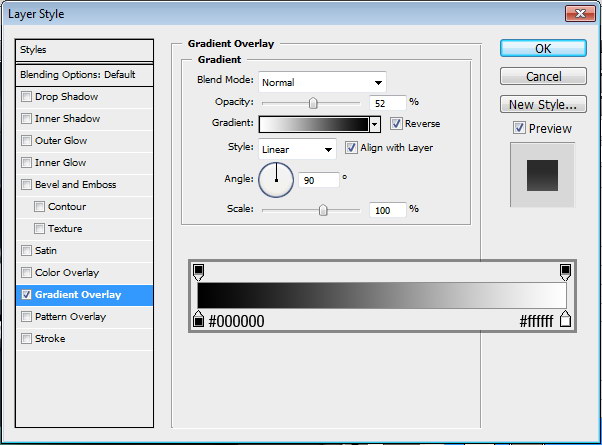Image resolution: width=602 pixels, height=445 pixels.
Task: Enable the Bevel and Emboss checkbox
Action: pyautogui.click(x=26, y=184)
